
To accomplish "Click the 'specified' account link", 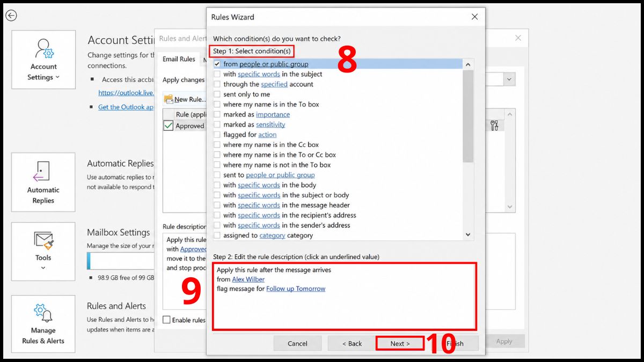I will pyautogui.click(x=274, y=84).
